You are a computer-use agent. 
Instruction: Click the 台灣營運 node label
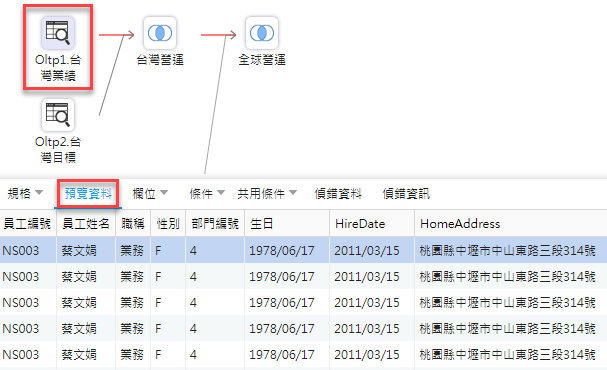pos(160,60)
